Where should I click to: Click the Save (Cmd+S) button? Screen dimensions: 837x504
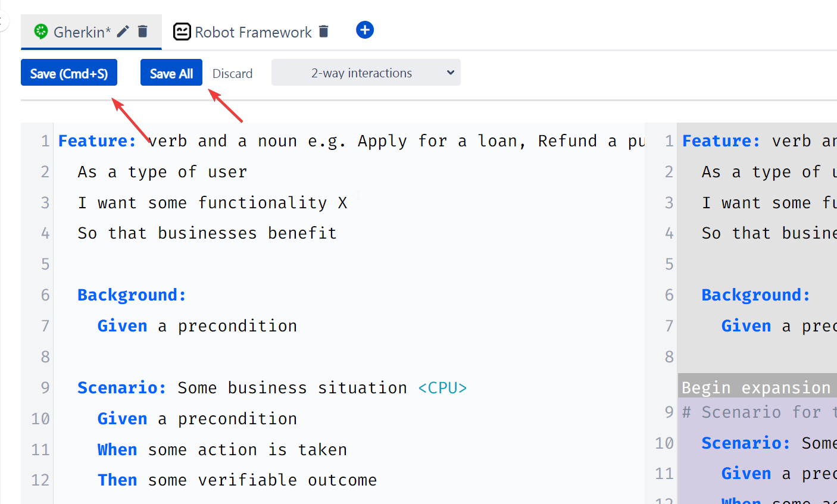[69, 73]
